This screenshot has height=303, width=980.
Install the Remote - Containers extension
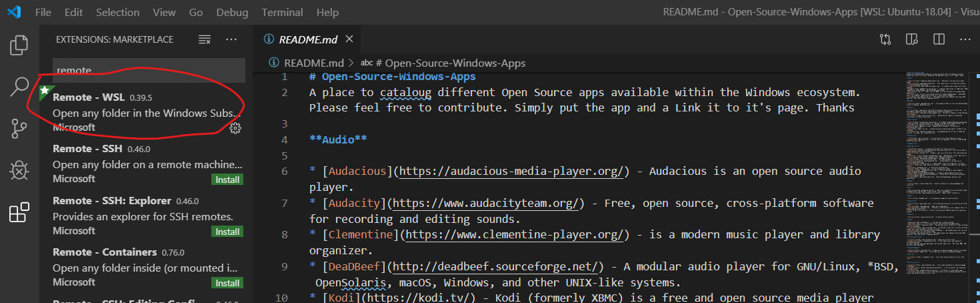(x=227, y=283)
